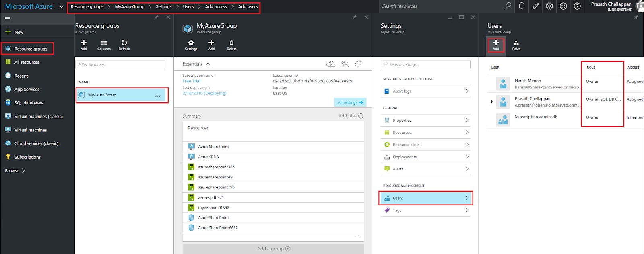Open Alerts in Settings
Image resolution: width=644 pixels, height=254 pixels.
pyautogui.click(x=425, y=169)
